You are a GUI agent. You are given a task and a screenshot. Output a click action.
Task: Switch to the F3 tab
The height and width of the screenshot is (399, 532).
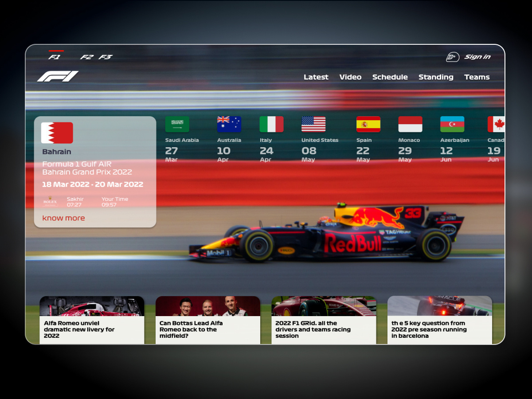(x=106, y=57)
